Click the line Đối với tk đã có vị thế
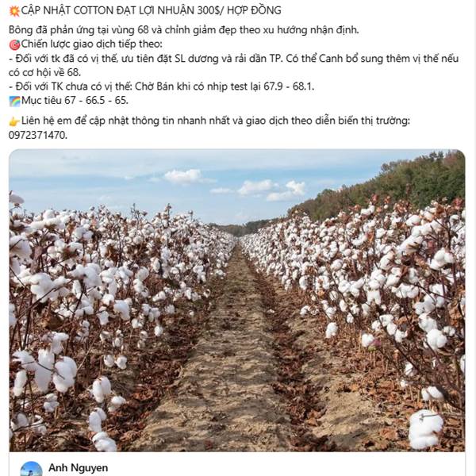 tap(233, 59)
